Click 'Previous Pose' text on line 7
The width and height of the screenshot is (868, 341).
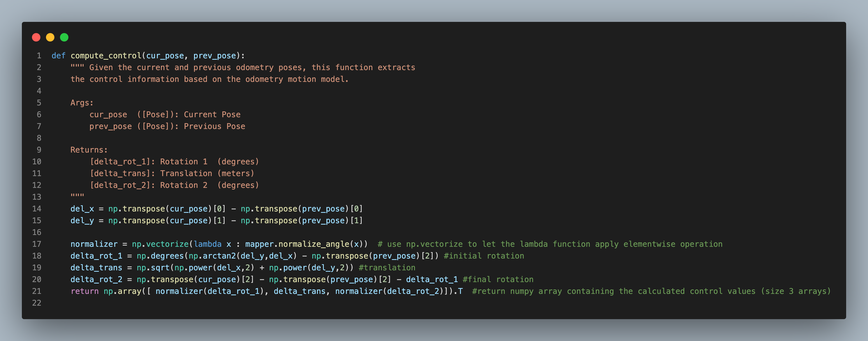click(x=214, y=126)
